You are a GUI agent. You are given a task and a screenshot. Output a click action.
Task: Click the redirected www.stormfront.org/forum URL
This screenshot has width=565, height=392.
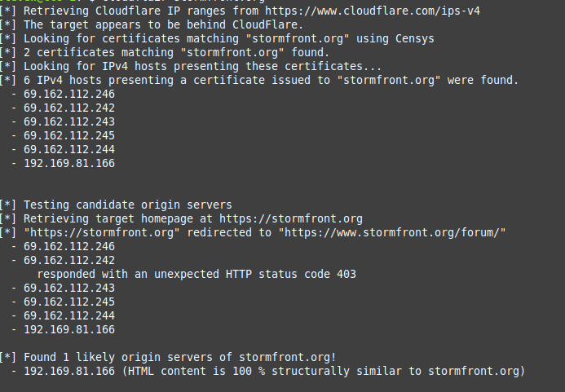pos(392,232)
